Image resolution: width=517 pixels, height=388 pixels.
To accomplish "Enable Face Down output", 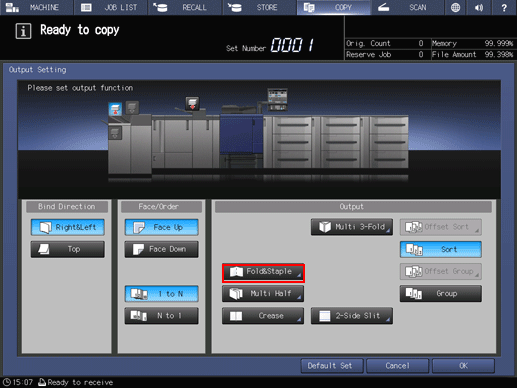I will click(162, 249).
